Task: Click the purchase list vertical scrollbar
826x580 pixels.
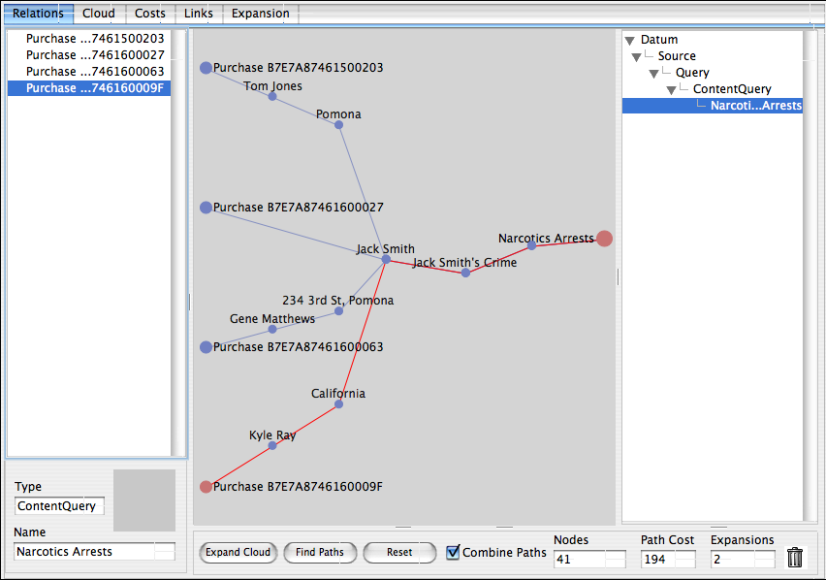Action: (x=179, y=243)
